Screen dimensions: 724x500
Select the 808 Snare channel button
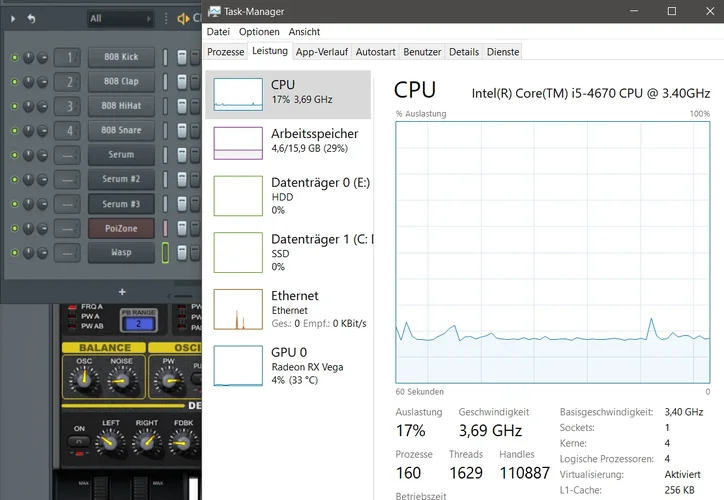[x=121, y=131]
